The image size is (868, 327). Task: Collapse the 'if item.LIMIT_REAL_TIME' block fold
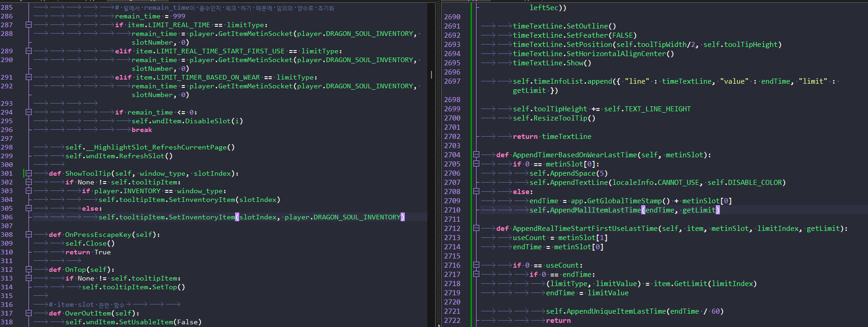(29, 25)
